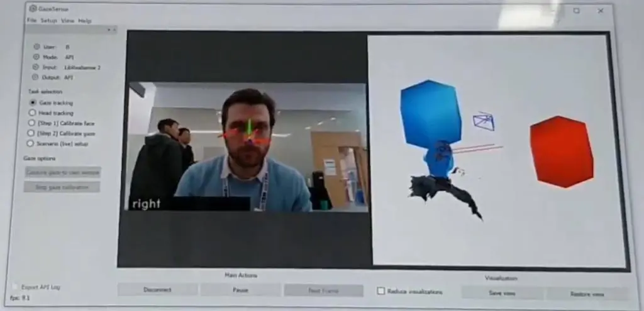The image size is (644, 311).
Task: Select the Gaze tracking radio button
Action: 33,102
